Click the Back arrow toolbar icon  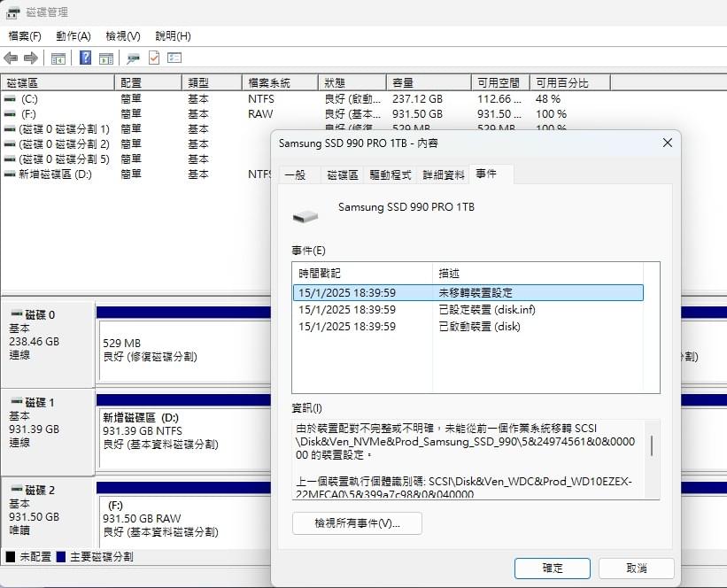pos(11,58)
